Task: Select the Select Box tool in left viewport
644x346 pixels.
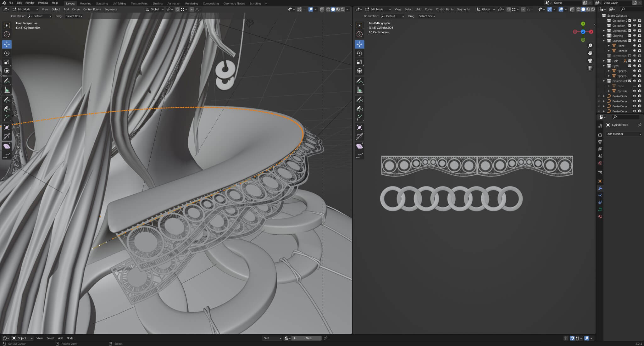Action: [7, 25]
